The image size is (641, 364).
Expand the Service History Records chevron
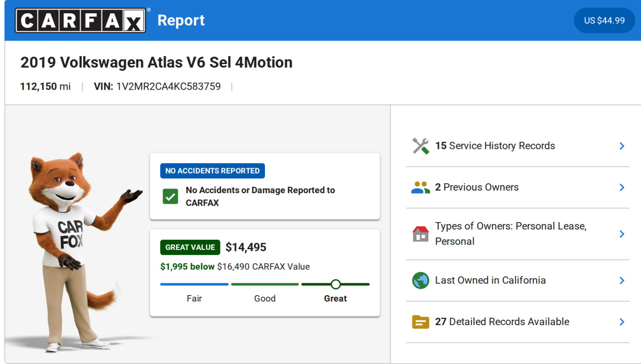[622, 146]
